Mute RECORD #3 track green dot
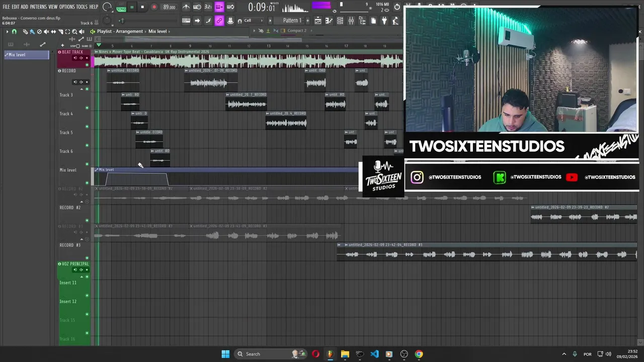Viewport: 644px width, 362px height. pos(87,257)
